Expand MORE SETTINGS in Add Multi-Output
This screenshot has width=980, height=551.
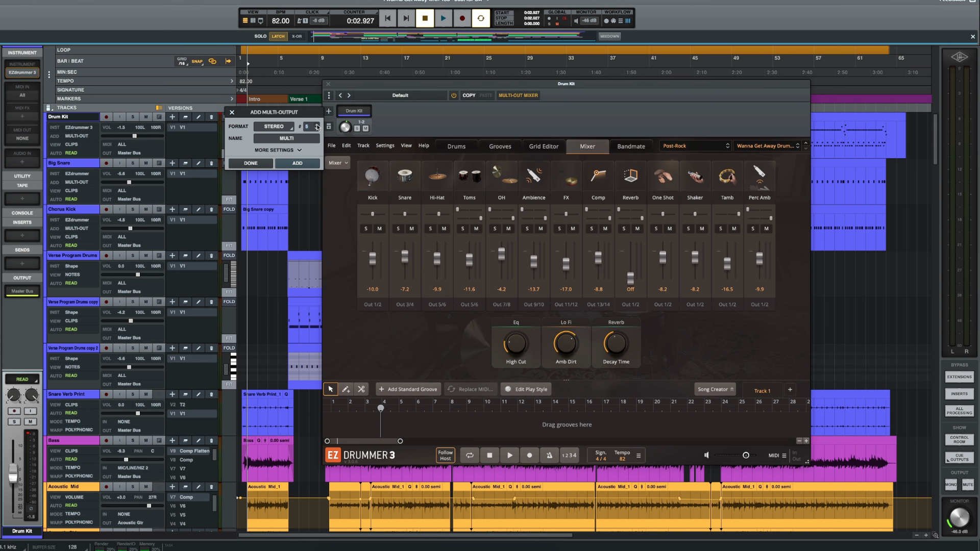[278, 150]
